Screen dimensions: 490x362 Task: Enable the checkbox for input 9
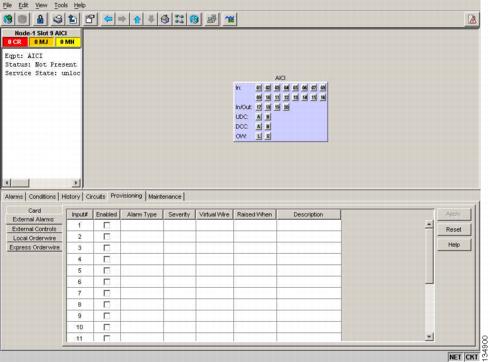pos(107,316)
